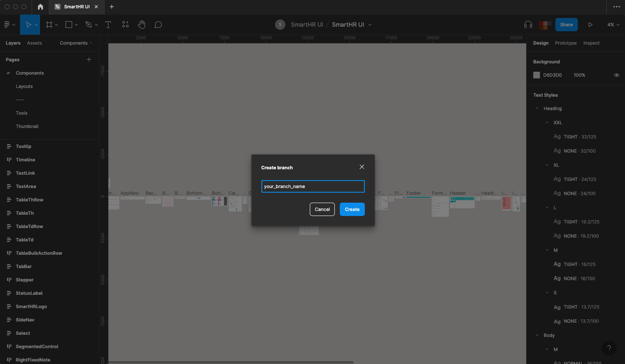Click the Frame tool icon
625x364 pixels.
point(49,25)
